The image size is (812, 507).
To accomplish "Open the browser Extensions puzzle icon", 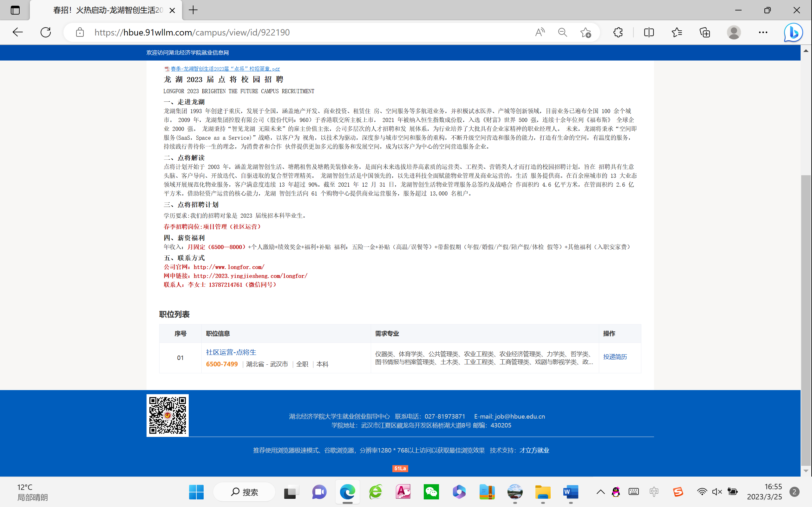I will (618, 32).
